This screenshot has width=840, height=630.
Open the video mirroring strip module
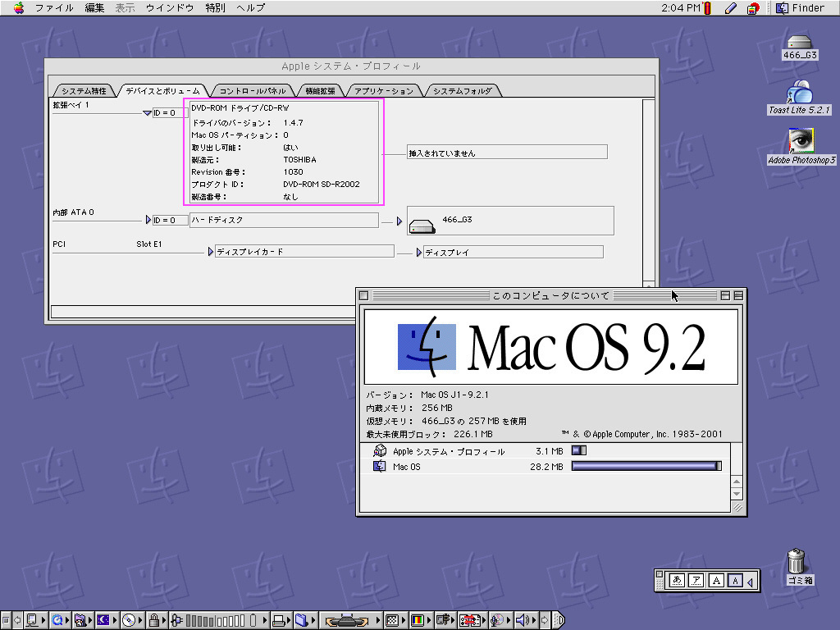(x=445, y=620)
